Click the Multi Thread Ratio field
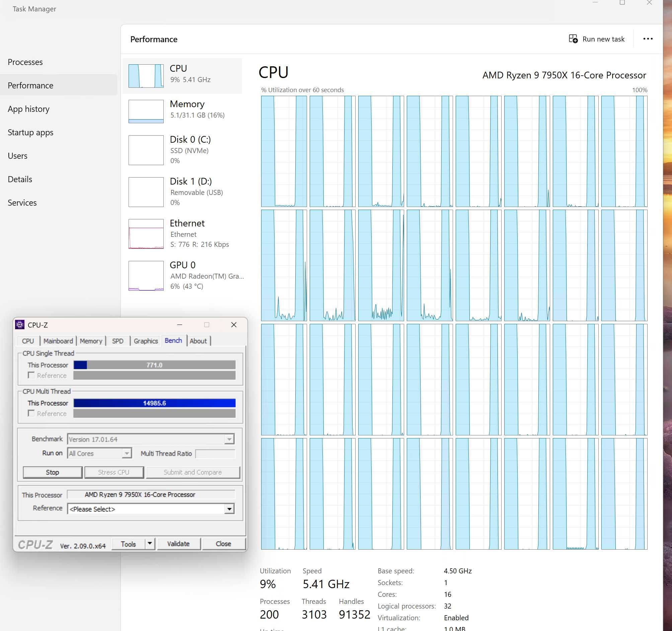Image resolution: width=672 pixels, height=631 pixels. pos(215,453)
